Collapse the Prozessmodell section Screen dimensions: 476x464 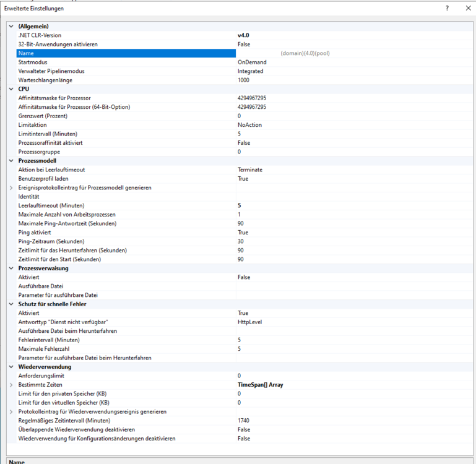(11, 161)
